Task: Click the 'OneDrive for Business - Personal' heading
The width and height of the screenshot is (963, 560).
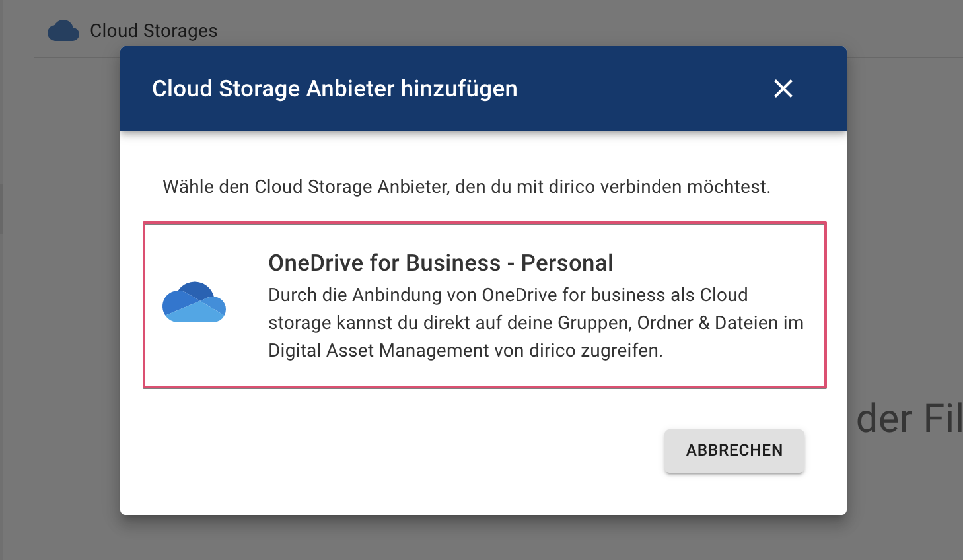Action: coord(440,263)
